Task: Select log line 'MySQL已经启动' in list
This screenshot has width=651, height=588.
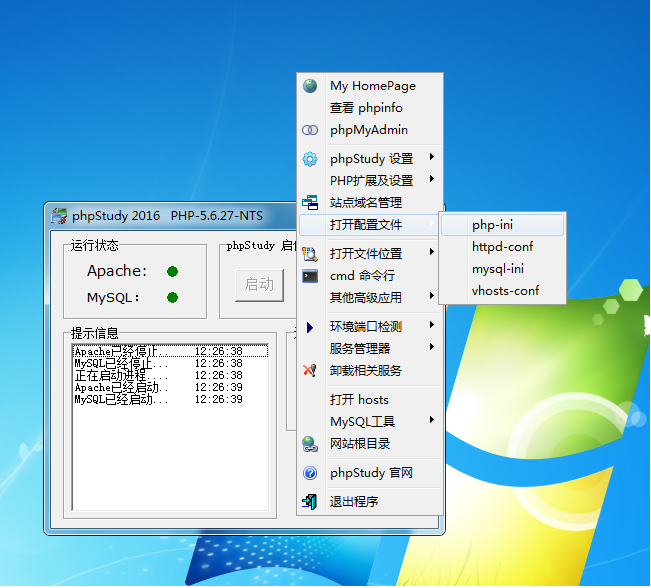Action: [170, 400]
